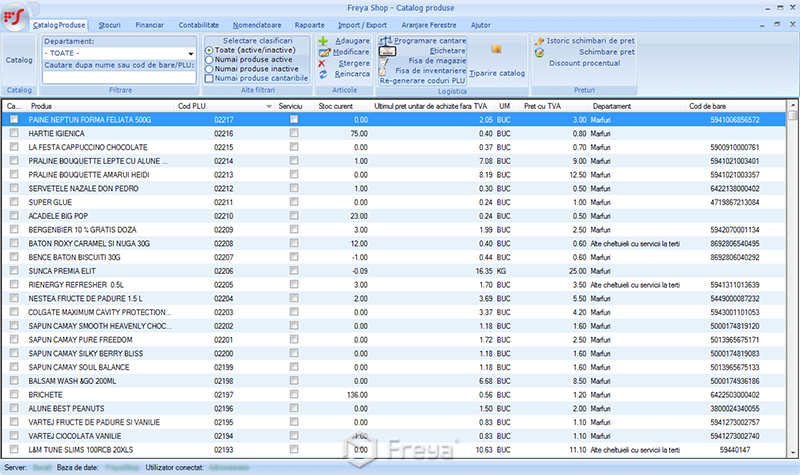Viewport: 800px width, 475px height.
Task: Tick row checkbox for SUNCA PREMIA ELIT
Action: [14, 271]
